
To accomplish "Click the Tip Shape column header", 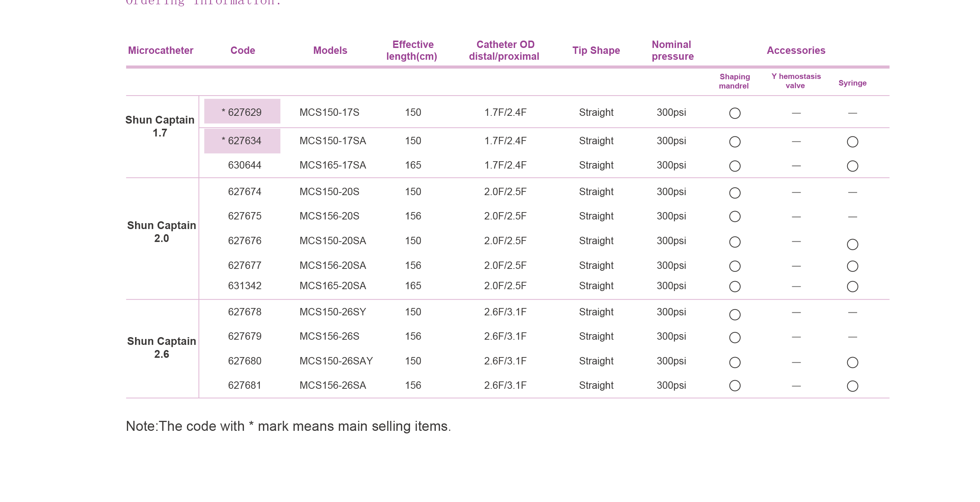I will pos(596,50).
